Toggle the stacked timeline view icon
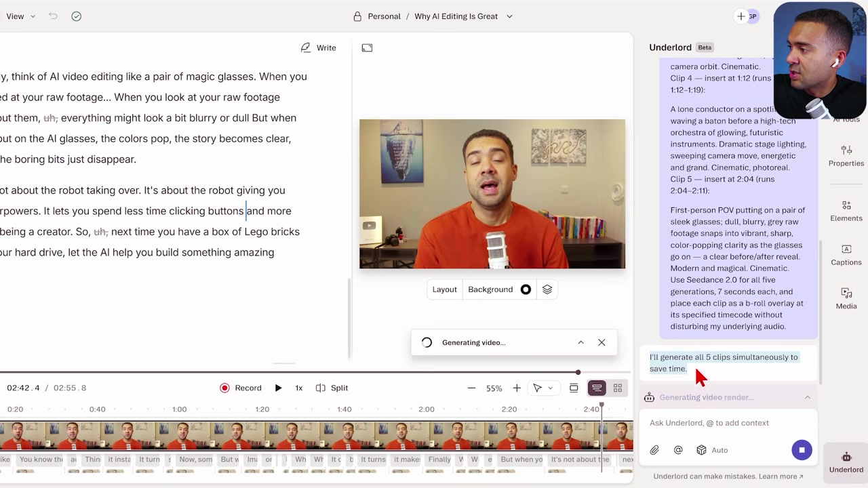The height and width of the screenshot is (488, 868). click(597, 388)
